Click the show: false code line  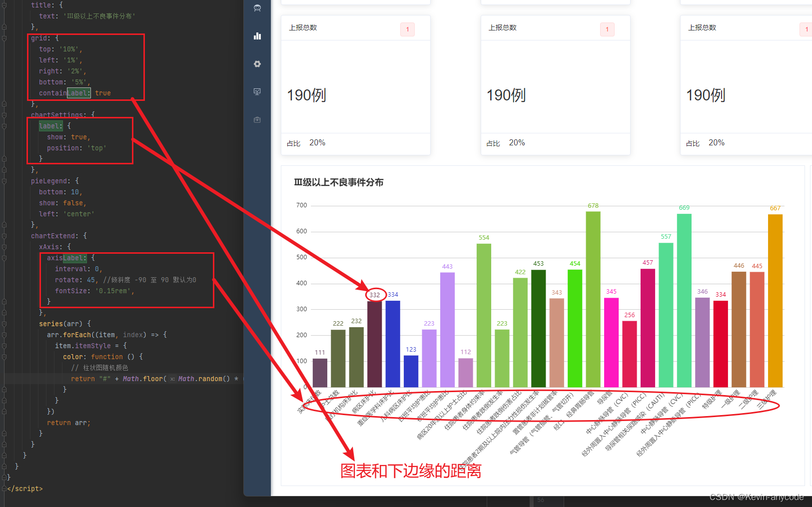[x=62, y=203]
